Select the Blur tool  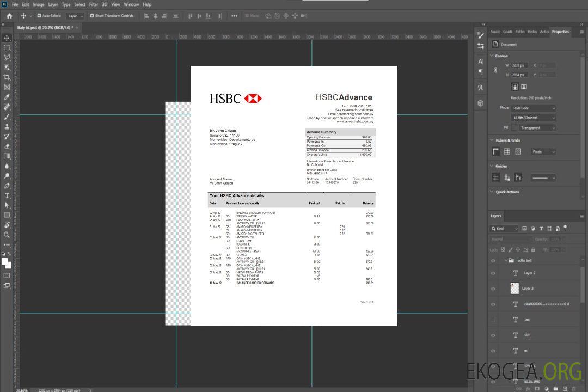[x=7, y=166]
